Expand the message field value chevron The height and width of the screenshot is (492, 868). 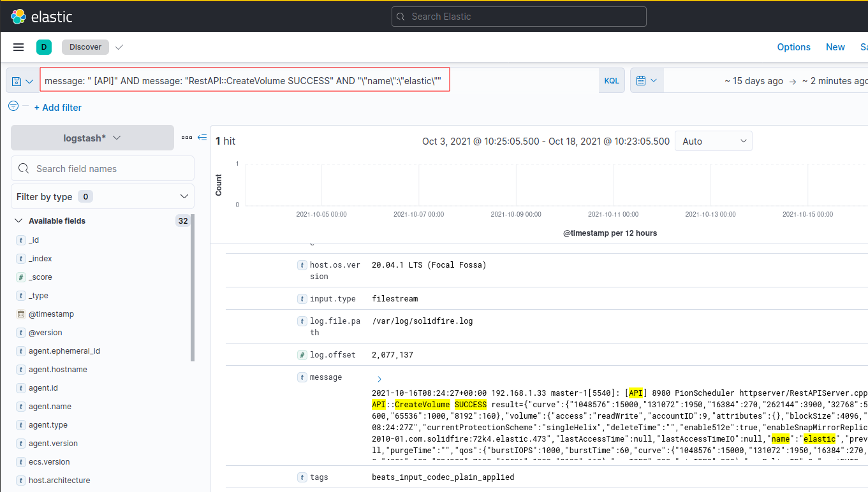[379, 379]
